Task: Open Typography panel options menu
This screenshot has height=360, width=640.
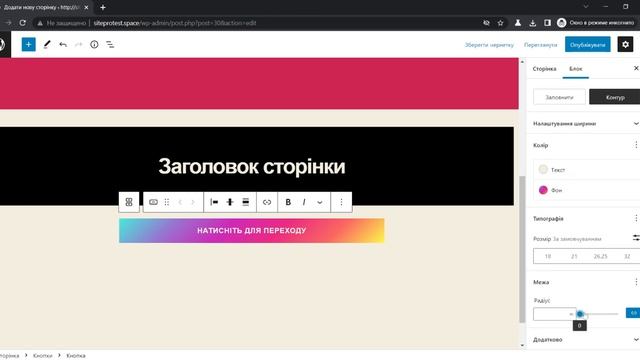Action: [x=636, y=218]
